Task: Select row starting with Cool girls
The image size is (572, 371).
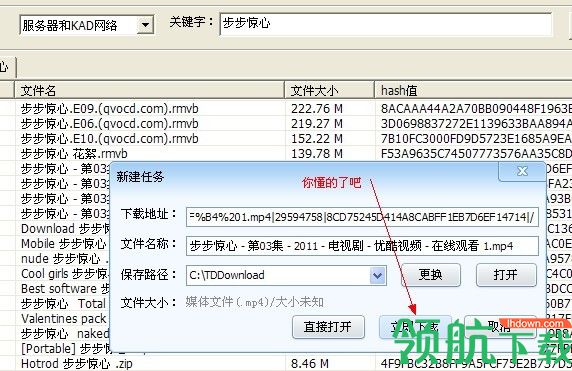Action: 64,274
